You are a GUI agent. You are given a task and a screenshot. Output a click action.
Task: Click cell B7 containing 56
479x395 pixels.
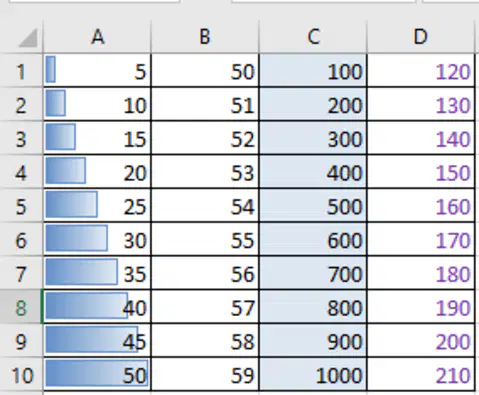(x=205, y=273)
